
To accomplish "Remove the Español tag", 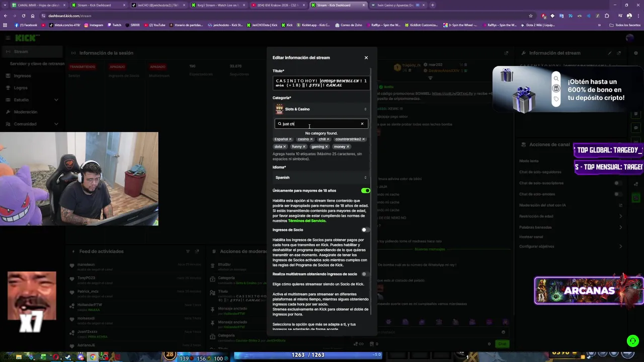I will tap(290, 139).
